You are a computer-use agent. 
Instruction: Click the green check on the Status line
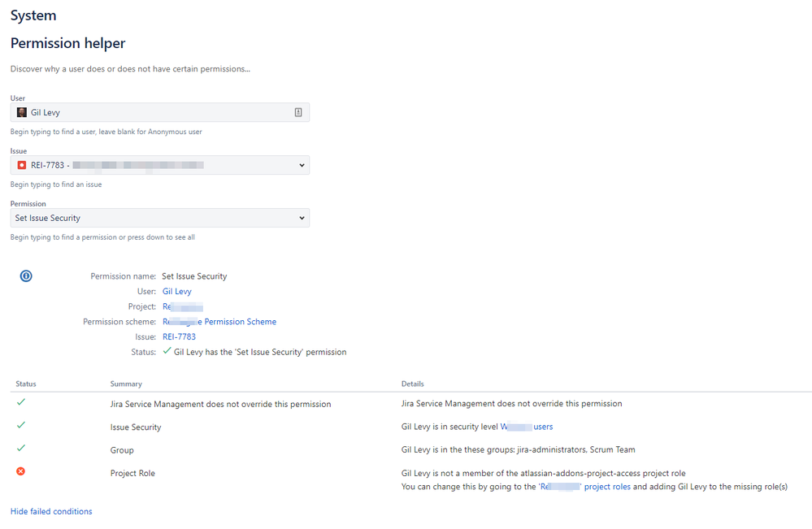pos(167,351)
